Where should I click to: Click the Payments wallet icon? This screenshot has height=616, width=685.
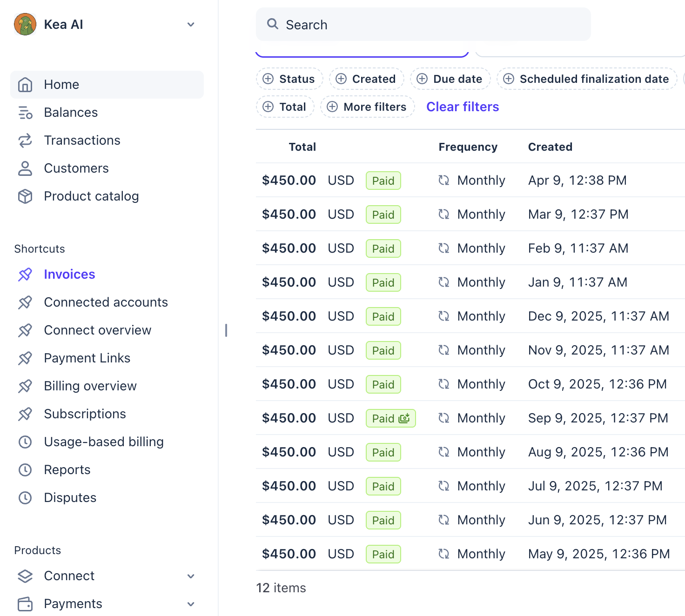point(25,604)
